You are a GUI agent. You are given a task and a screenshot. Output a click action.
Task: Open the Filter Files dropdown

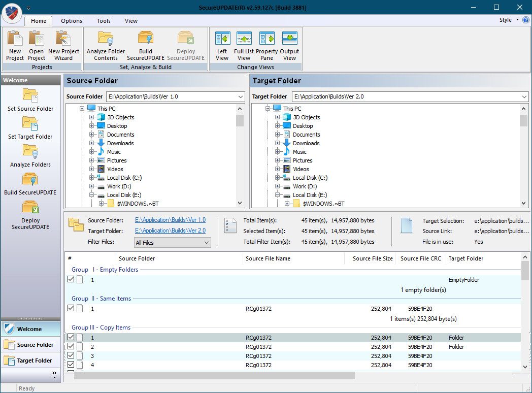point(173,243)
